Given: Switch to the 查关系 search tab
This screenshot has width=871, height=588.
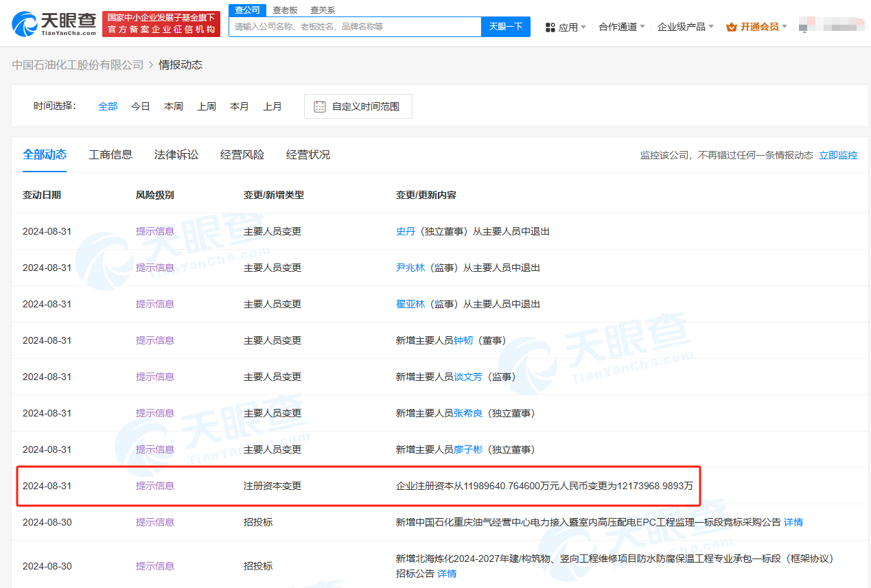Looking at the screenshot, I should (323, 10).
